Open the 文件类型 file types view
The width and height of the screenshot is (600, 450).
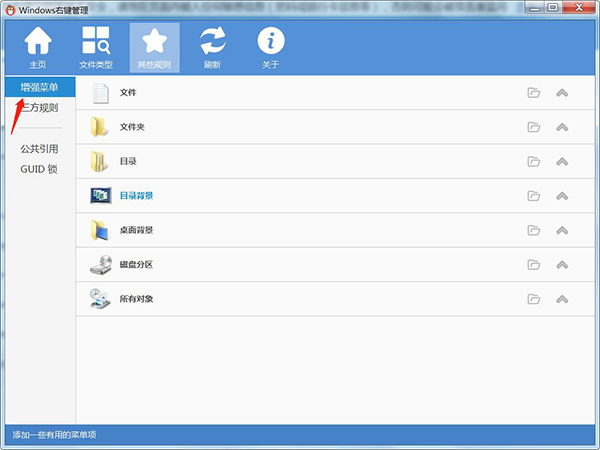coord(96,48)
